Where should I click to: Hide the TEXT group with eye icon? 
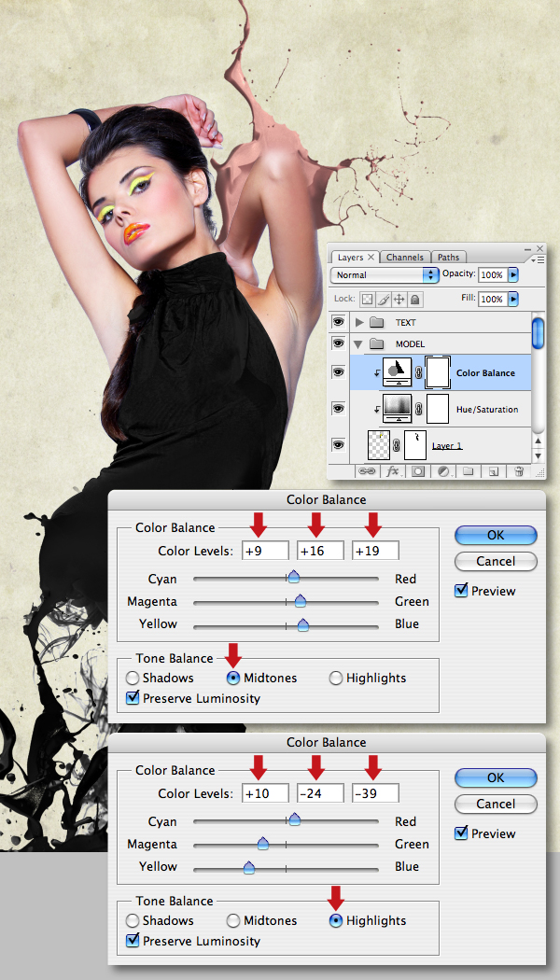[x=339, y=322]
